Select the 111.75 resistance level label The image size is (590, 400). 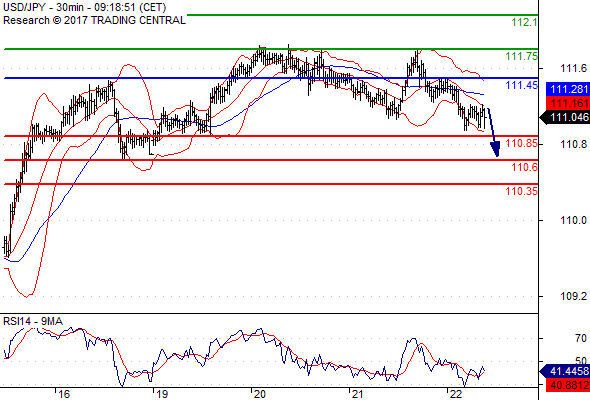522,56
